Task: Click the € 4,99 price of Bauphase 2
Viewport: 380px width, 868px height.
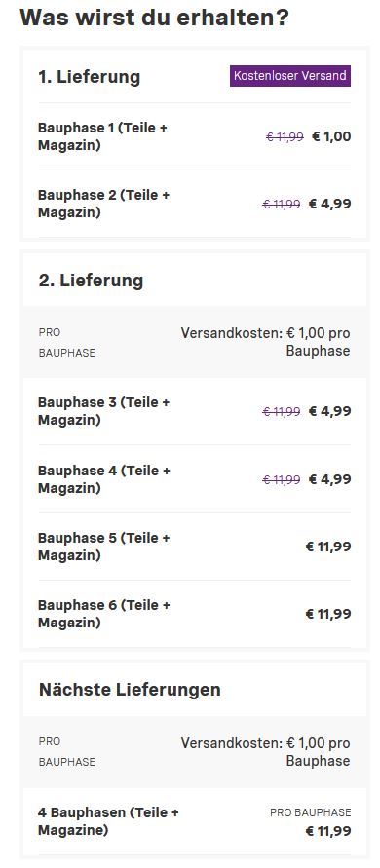Action: [x=329, y=205]
